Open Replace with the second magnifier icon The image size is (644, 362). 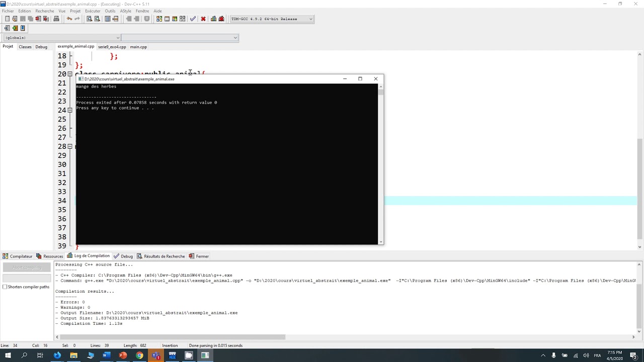click(x=97, y=19)
